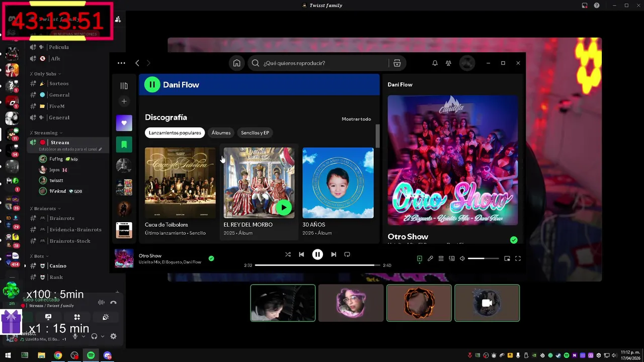The width and height of the screenshot is (644, 362).
Task: Open Discord soundboard
Action: click(x=106, y=317)
